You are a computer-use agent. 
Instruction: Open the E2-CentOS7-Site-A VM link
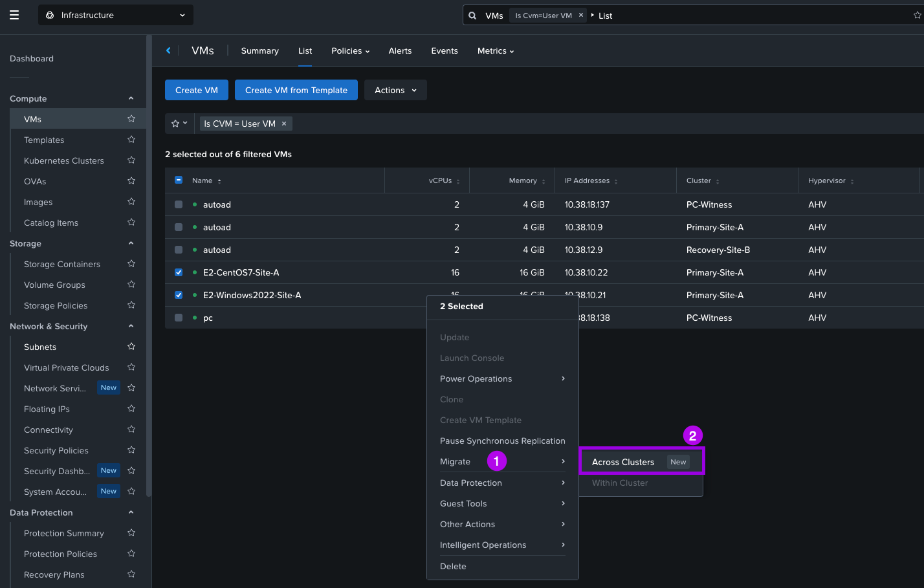coord(241,272)
